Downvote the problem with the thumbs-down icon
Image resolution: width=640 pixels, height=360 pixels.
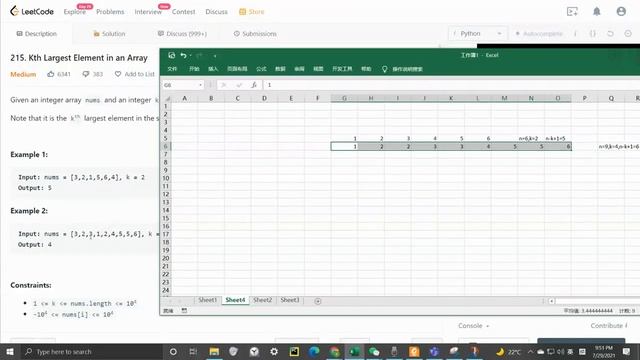pos(86,74)
